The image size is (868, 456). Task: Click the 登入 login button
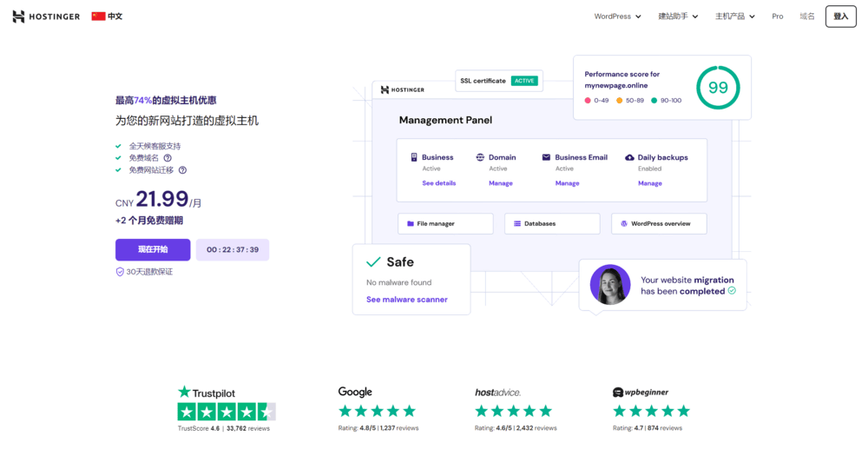pyautogui.click(x=840, y=17)
